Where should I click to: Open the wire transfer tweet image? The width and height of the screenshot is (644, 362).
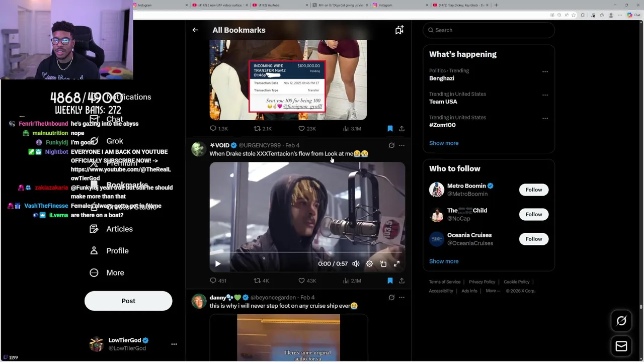(288, 79)
